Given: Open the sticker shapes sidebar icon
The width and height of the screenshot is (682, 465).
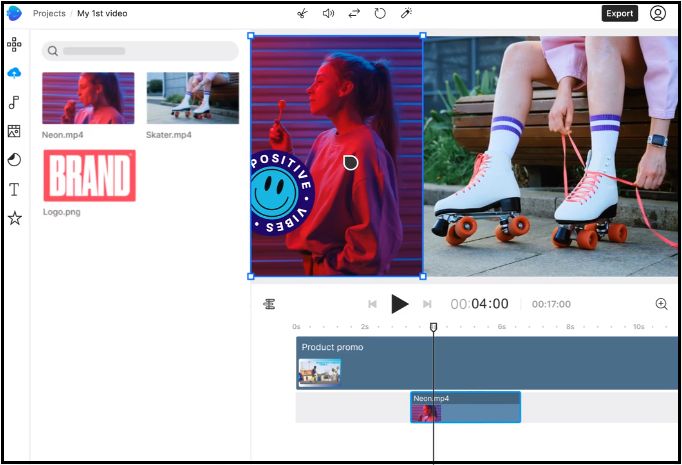Looking at the screenshot, I should (x=14, y=160).
